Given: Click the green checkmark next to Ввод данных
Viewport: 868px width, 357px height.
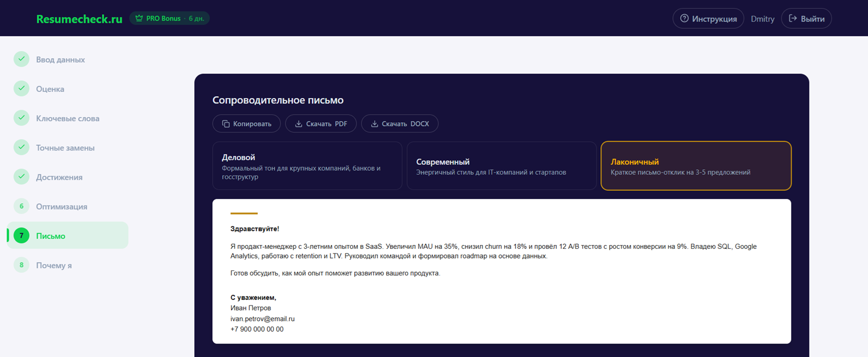Looking at the screenshot, I should (x=21, y=59).
